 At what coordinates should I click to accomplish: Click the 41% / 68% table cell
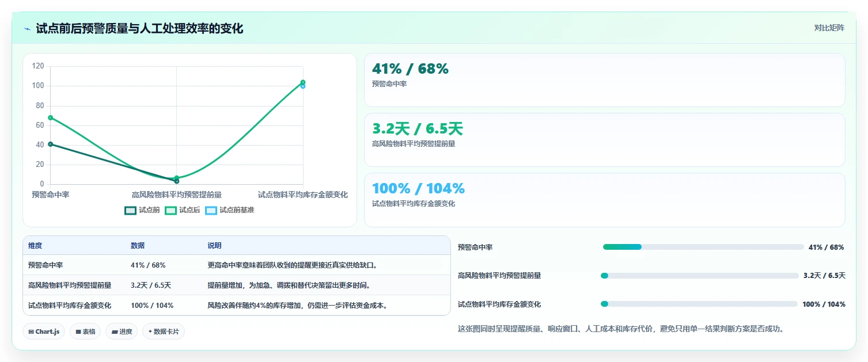tap(148, 265)
